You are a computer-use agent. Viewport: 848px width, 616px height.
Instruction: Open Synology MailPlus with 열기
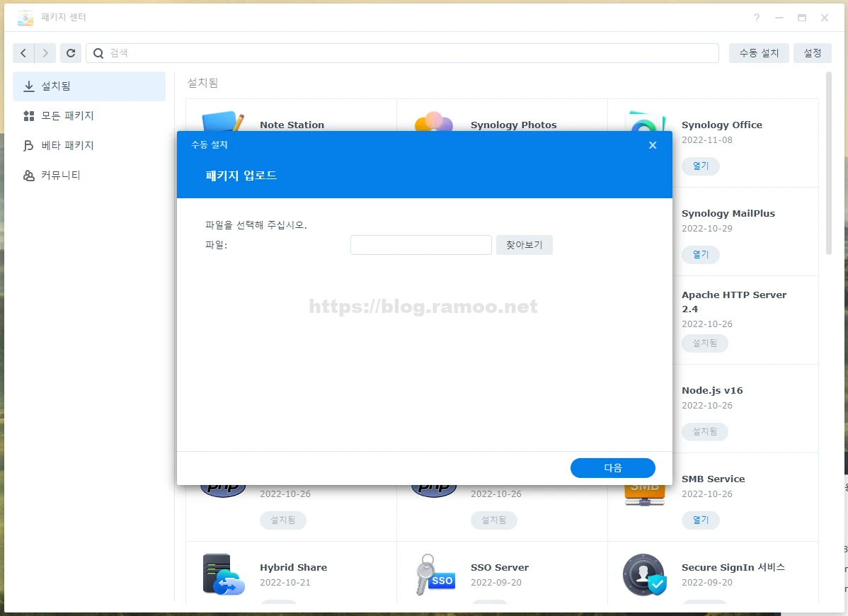tap(700, 255)
